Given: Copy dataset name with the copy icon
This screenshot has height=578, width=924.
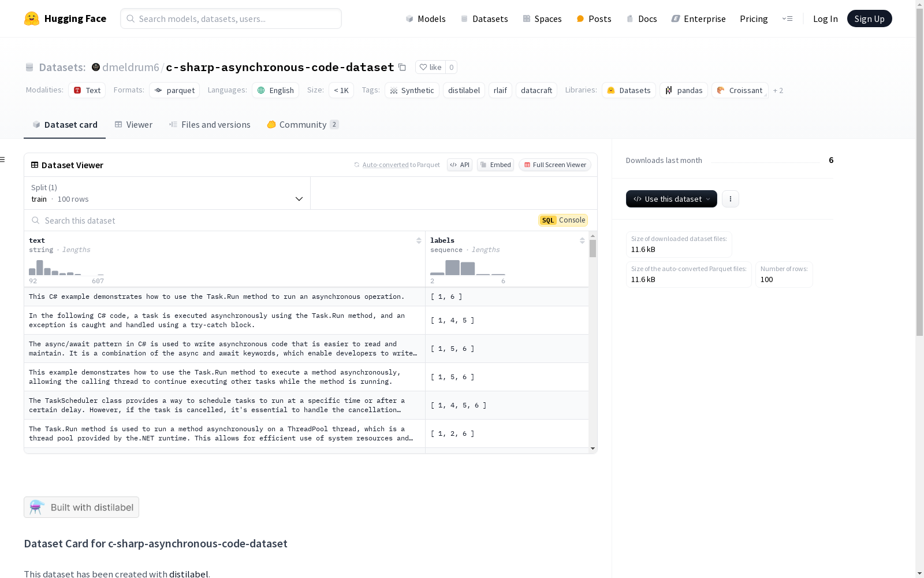Looking at the screenshot, I should 402,67.
